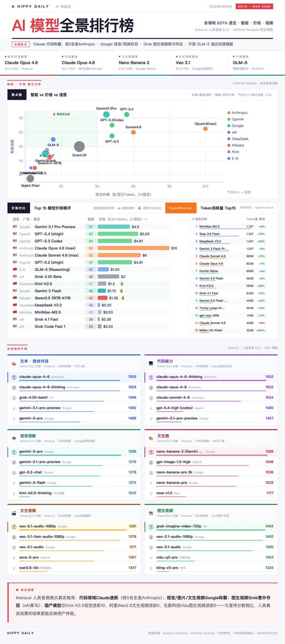Click wan2.6-t2v in 文生视频 ranking

point(30,567)
